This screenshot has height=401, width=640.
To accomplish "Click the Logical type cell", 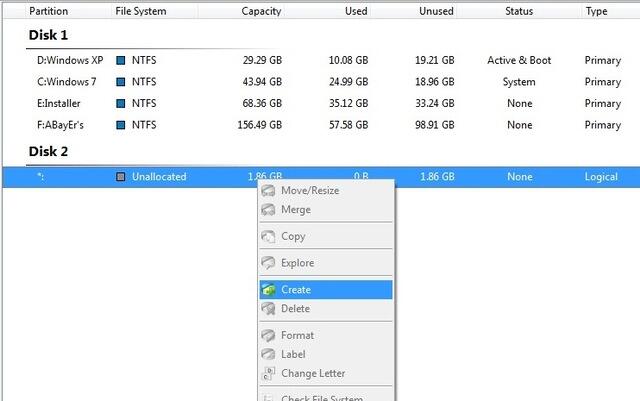I will pos(601,177).
